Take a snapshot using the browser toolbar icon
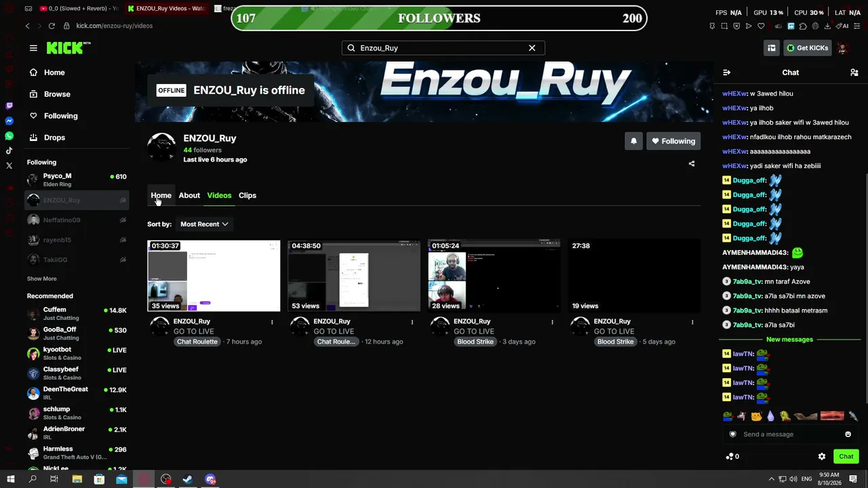Image resolution: width=868 pixels, height=488 pixels. 724,26
